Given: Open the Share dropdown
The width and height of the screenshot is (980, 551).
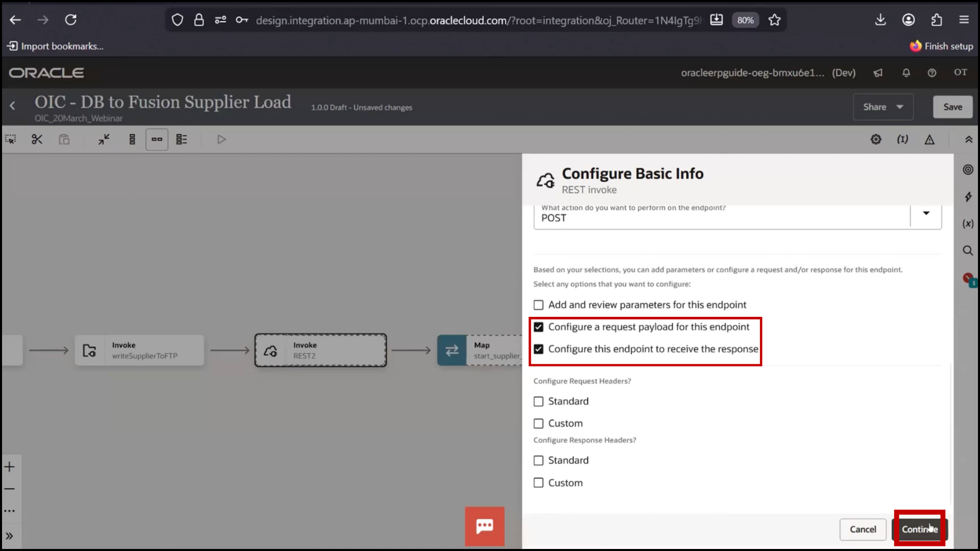Looking at the screenshot, I should 883,107.
